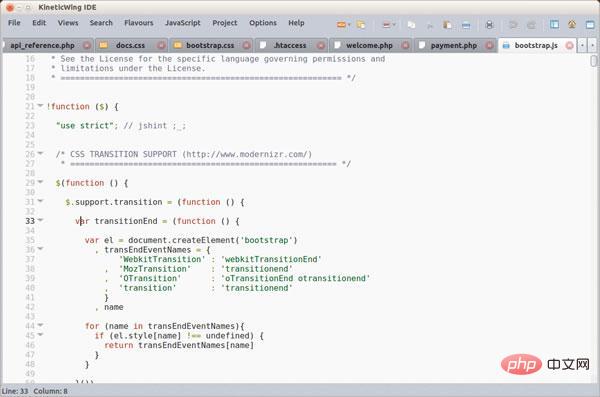Viewport: 600px width, 397px height.
Task: Collapse the for-loop fold at line 44
Action: pos(40,325)
